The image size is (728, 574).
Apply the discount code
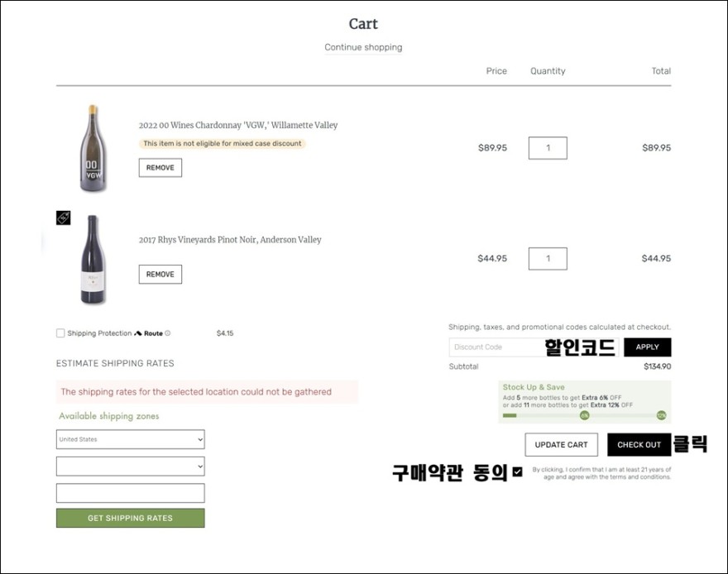647,347
